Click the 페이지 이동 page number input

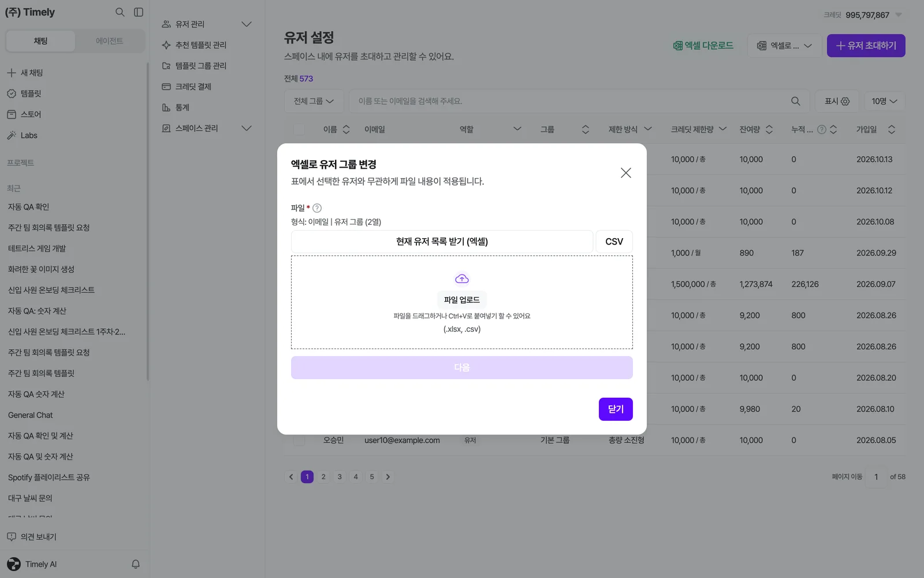click(876, 477)
